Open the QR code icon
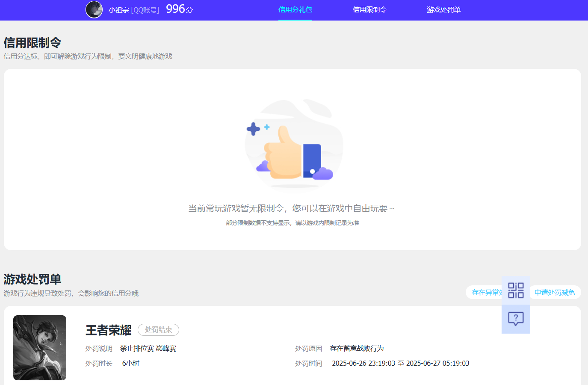The height and width of the screenshot is (385, 588). tap(515, 290)
